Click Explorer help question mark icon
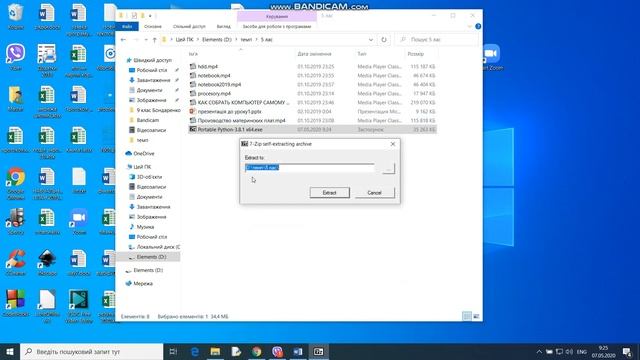The height and width of the screenshot is (360, 640). click(478, 27)
